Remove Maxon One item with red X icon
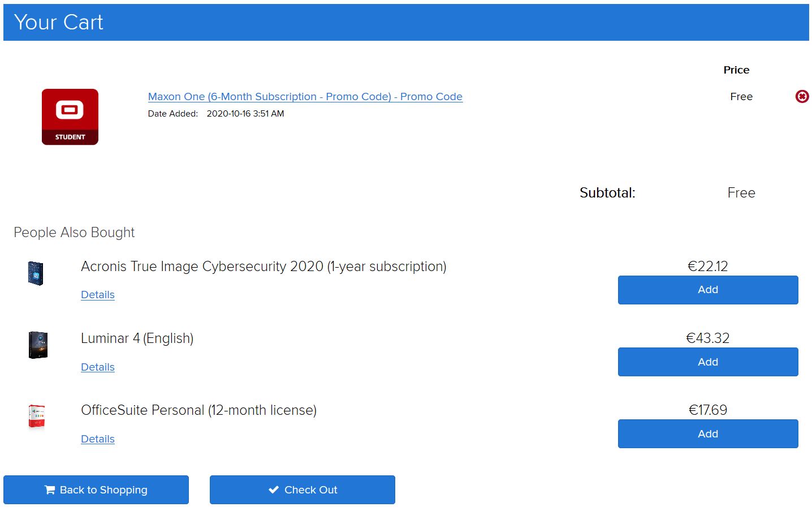 pos(801,97)
